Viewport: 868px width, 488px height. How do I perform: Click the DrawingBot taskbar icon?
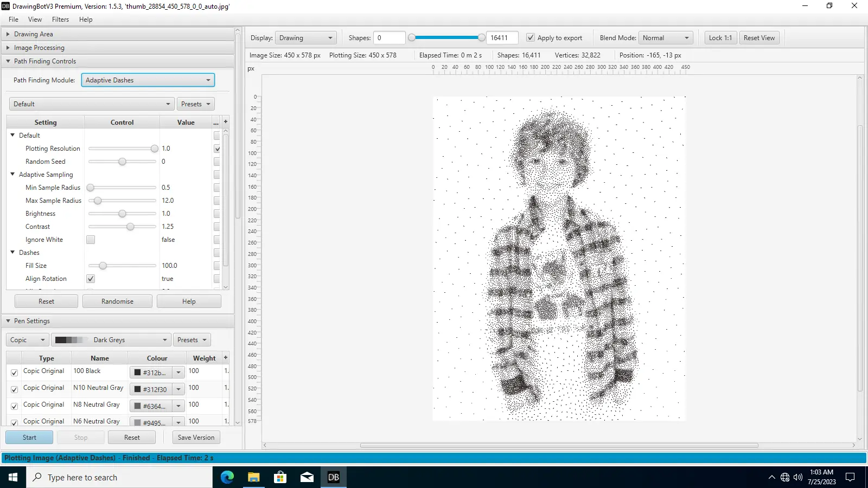334,477
